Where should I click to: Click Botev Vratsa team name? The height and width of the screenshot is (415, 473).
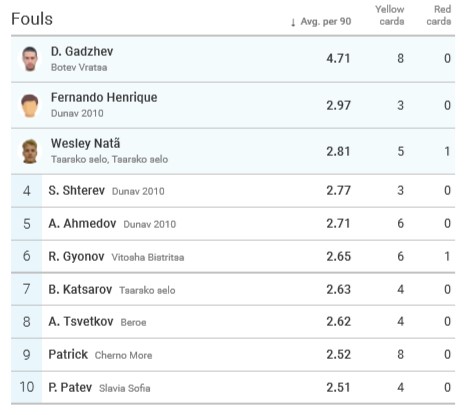click(79, 67)
